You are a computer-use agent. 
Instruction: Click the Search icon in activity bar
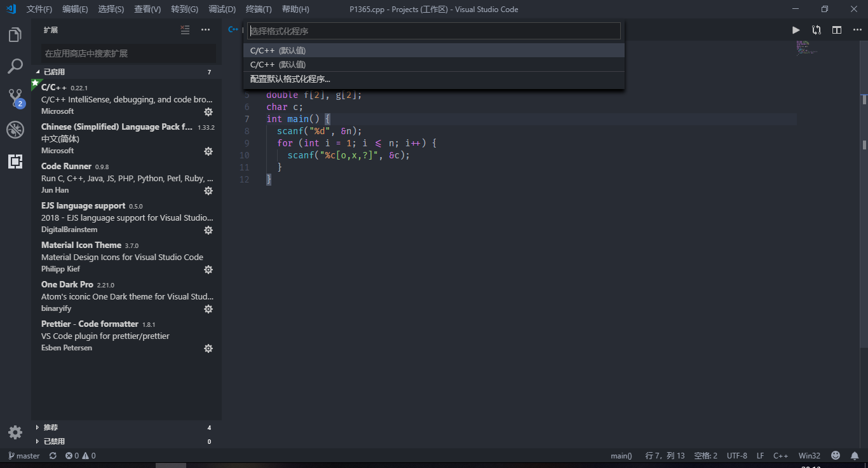[x=15, y=65]
